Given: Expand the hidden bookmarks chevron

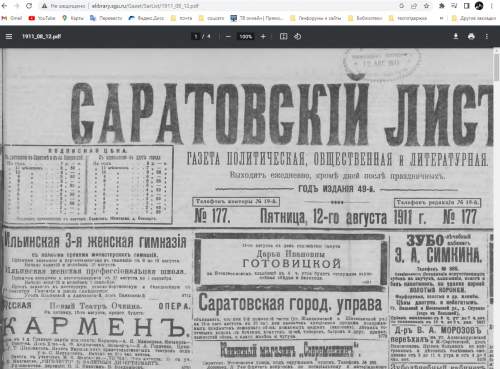Looking at the screenshot, I should [442, 18].
